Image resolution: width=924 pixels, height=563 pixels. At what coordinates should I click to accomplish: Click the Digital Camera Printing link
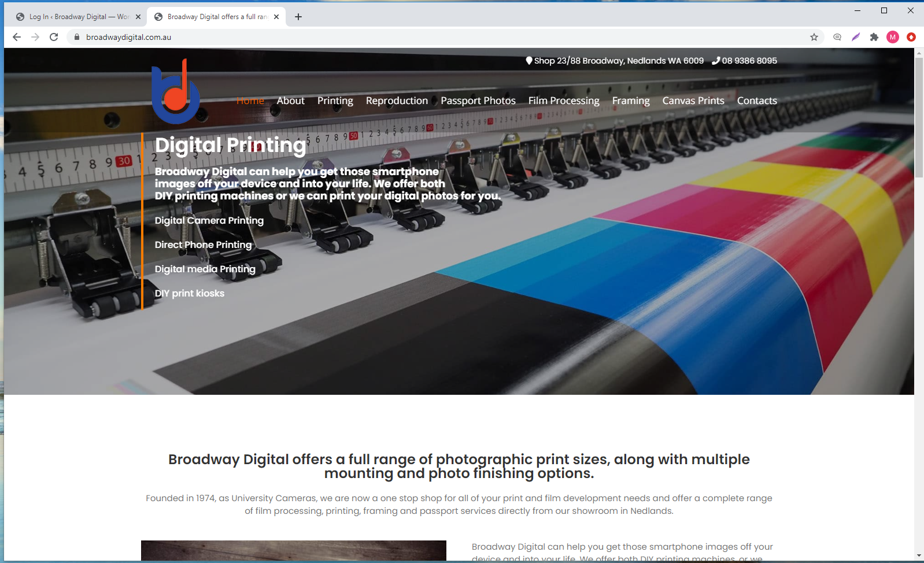[x=209, y=221]
